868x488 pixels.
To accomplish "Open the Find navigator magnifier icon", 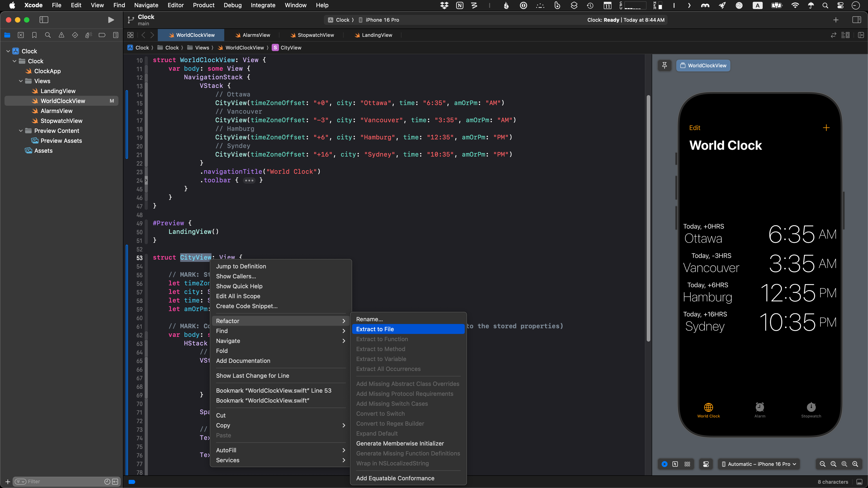I will click(x=48, y=35).
